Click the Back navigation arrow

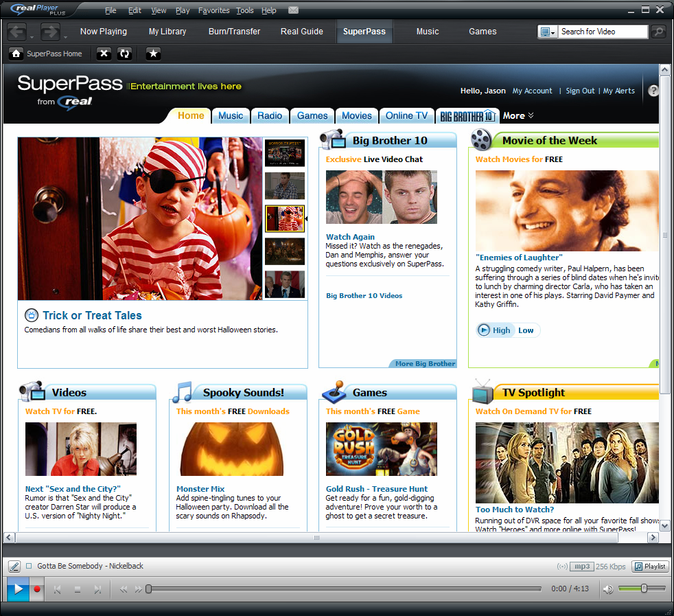(x=17, y=32)
